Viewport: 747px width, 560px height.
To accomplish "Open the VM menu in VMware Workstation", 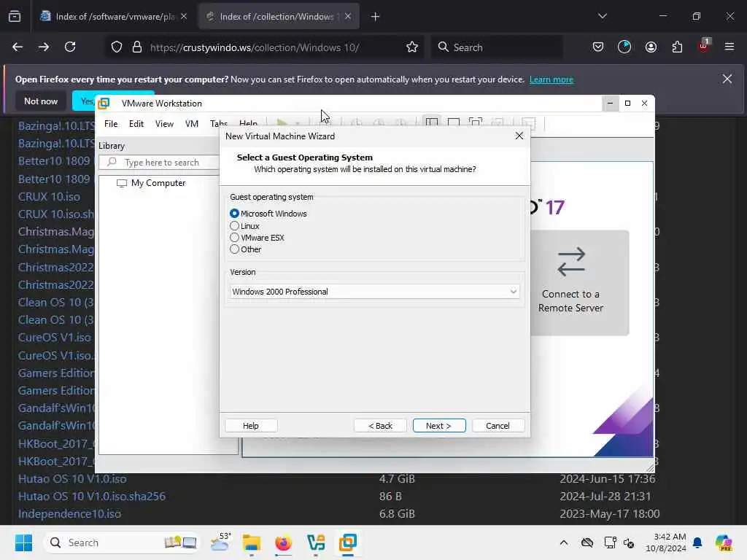I will [192, 124].
